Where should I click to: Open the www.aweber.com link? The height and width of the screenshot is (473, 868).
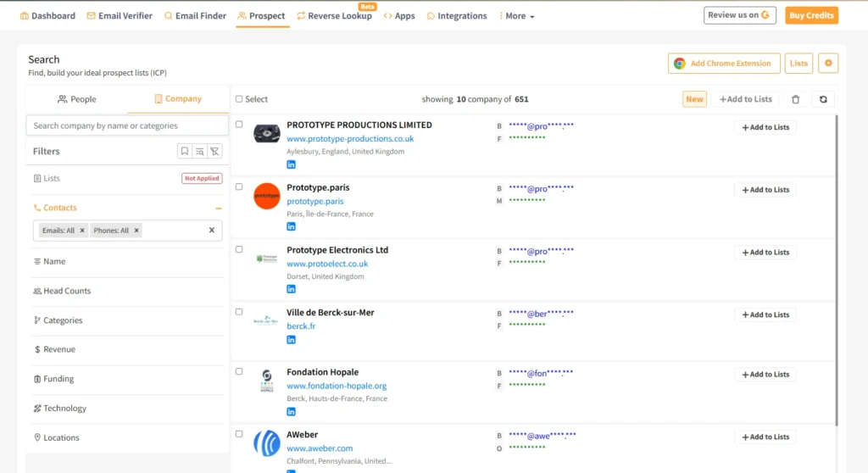point(320,448)
